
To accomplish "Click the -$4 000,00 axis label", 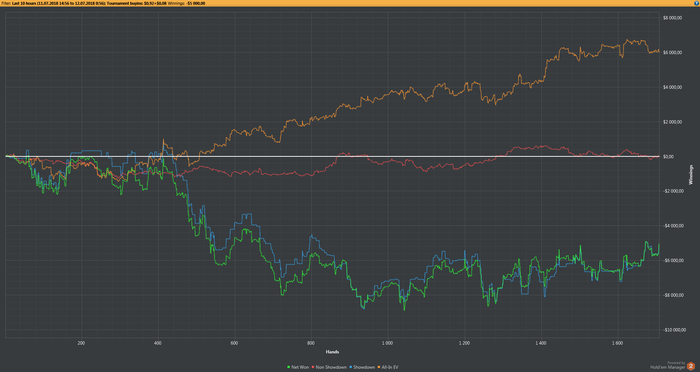I will click(673, 226).
